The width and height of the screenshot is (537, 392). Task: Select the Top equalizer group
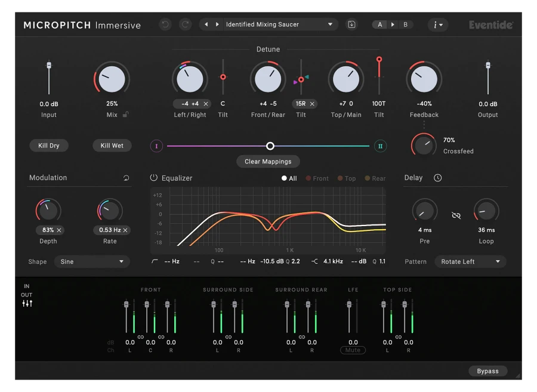click(347, 178)
